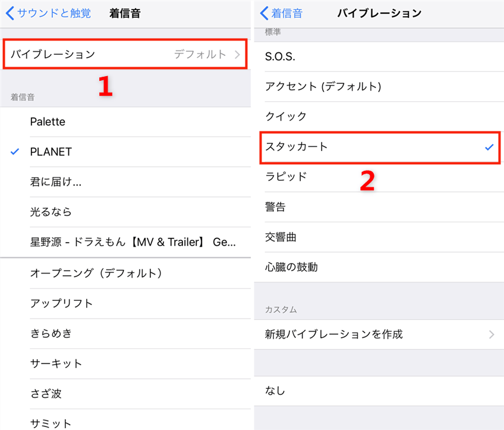Play the 星野源 - ドラえもん ringtone

pos(119,242)
